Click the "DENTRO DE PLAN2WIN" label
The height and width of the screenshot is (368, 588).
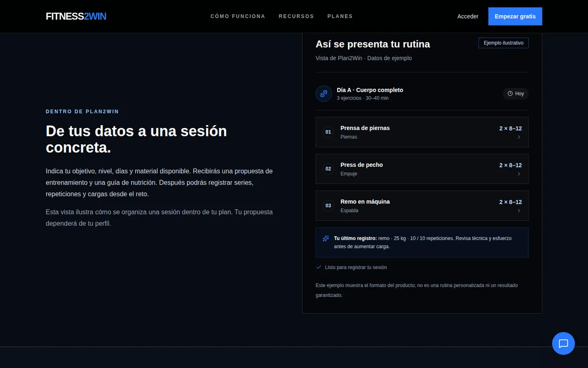pyautogui.click(x=82, y=111)
